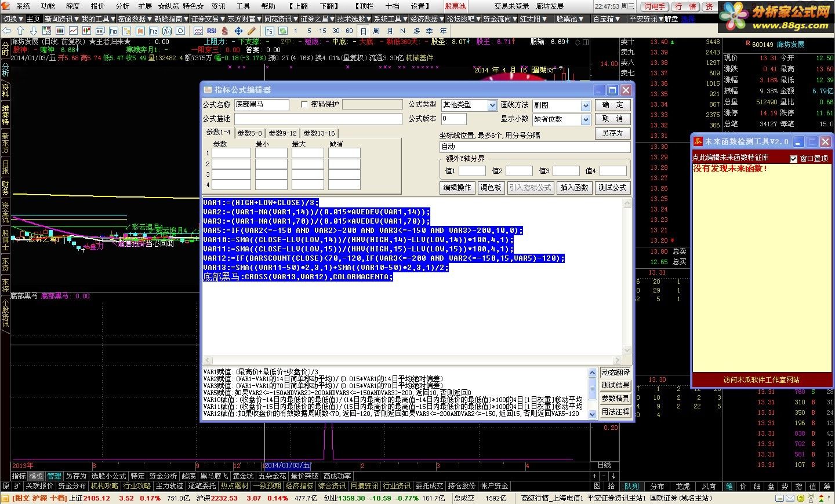Viewport: 835px width, 504px height.
Task: Select the 60-minute period button
Action: 349,31
